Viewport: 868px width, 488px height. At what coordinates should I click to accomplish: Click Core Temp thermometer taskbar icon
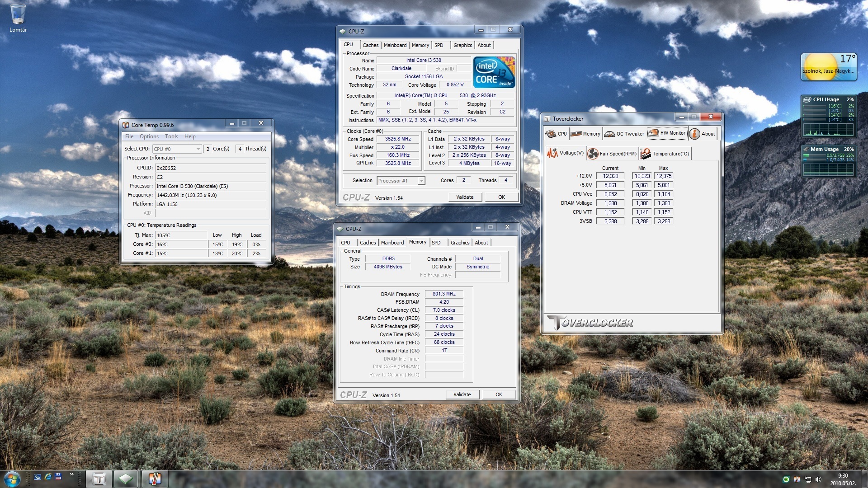tap(155, 479)
